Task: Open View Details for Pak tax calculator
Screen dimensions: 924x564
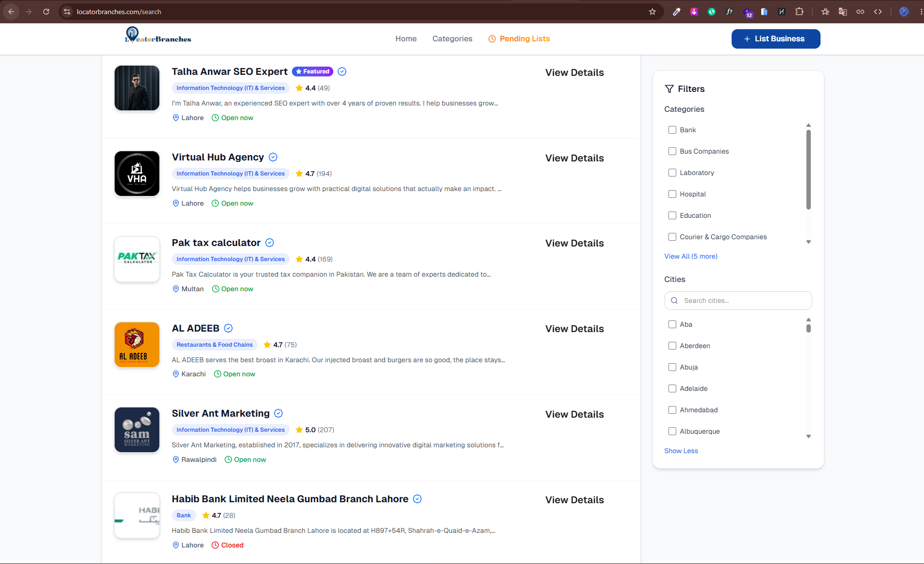Action: pos(575,243)
